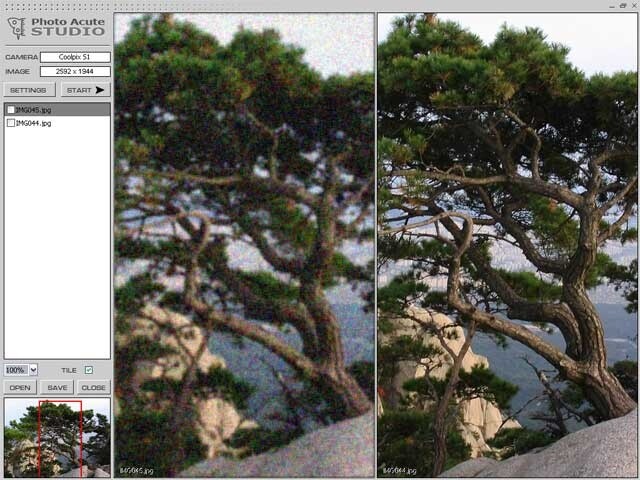Click the OPEN button
This screenshot has width=640, height=480.
tap(20, 387)
